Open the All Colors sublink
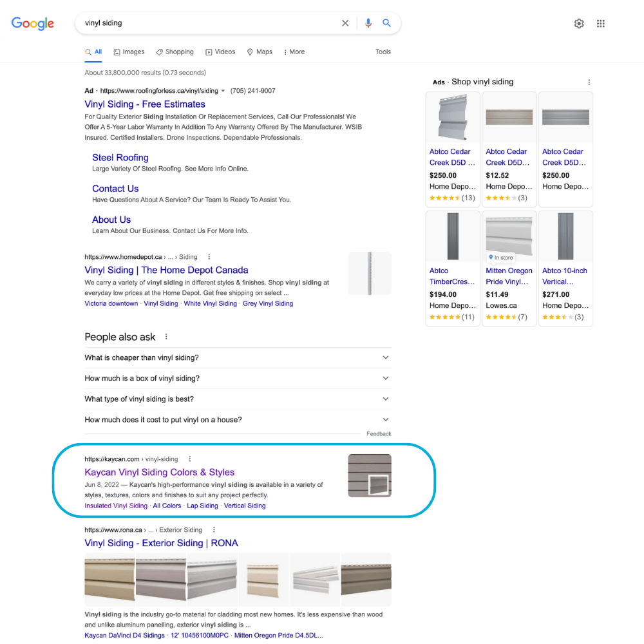This screenshot has width=644, height=644. coord(167,506)
